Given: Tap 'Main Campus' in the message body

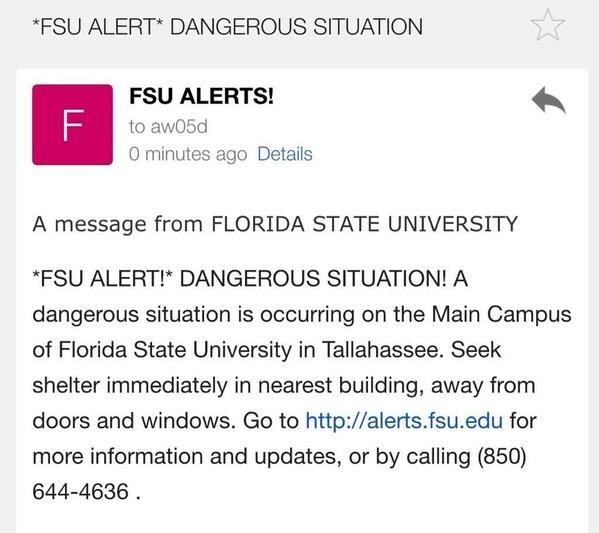Looking at the screenshot, I should pyautogui.click(x=502, y=315).
